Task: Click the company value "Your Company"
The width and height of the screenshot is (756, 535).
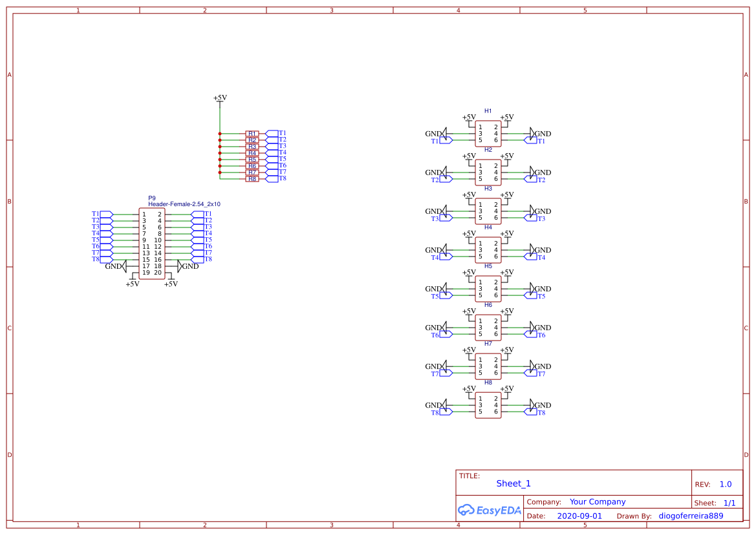Action: 598,502
